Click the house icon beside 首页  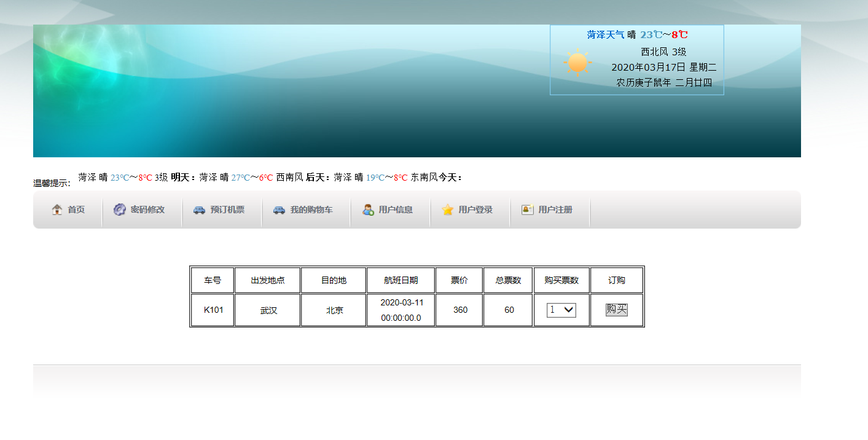57,210
